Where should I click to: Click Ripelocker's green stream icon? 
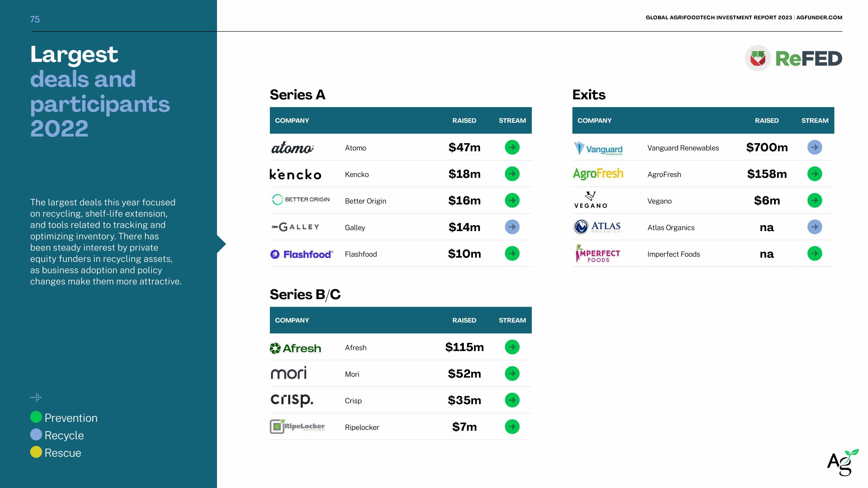click(512, 427)
